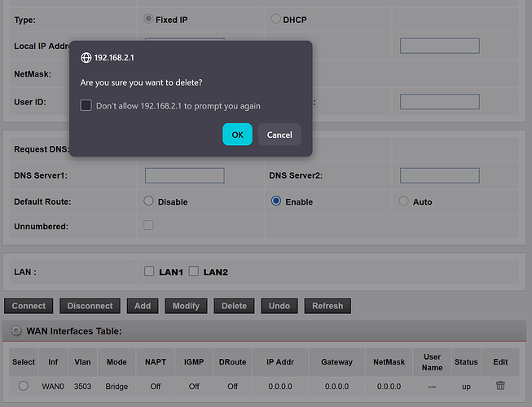Select the Fixed IP radio button
The height and width of the screenshot is (407, 532).
[148, 19]
